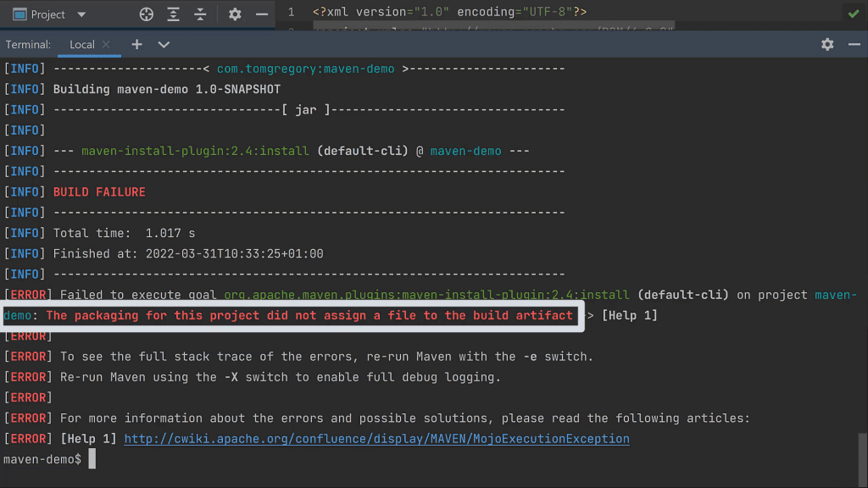
Task: Open the Terminal settings gear icon
Action: click(x=827, y=44)
